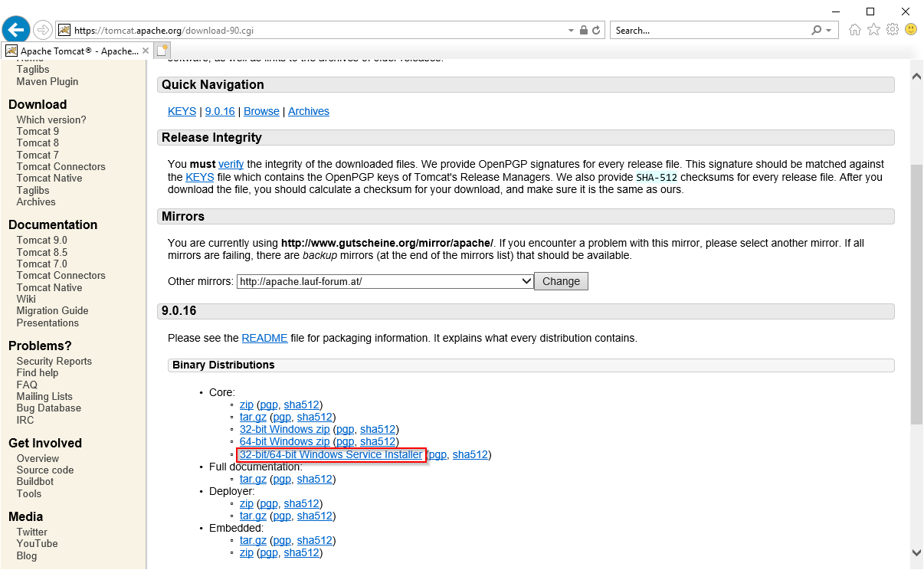Open the KEYS link in Release Integrity text

(199, 177)
